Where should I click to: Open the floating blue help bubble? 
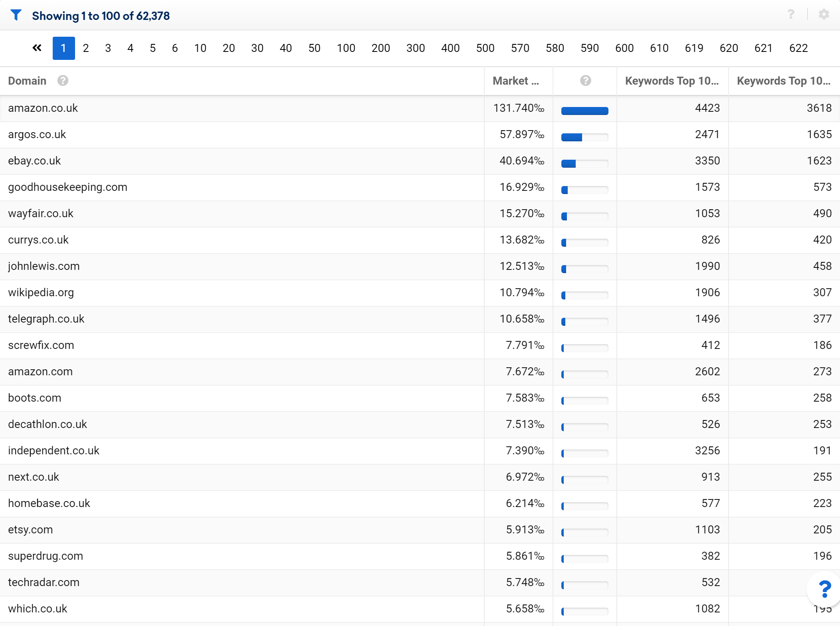point(825,589)
